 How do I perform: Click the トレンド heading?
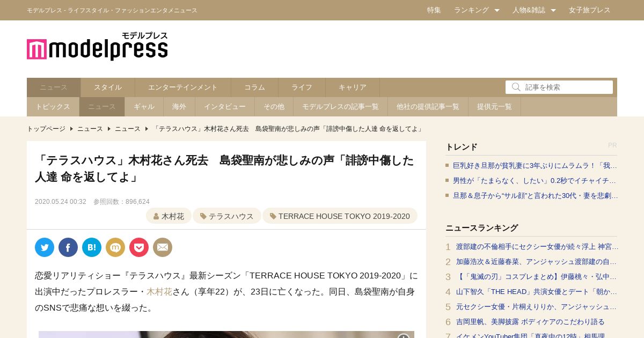pyautogui.click(x=462, y=147)
